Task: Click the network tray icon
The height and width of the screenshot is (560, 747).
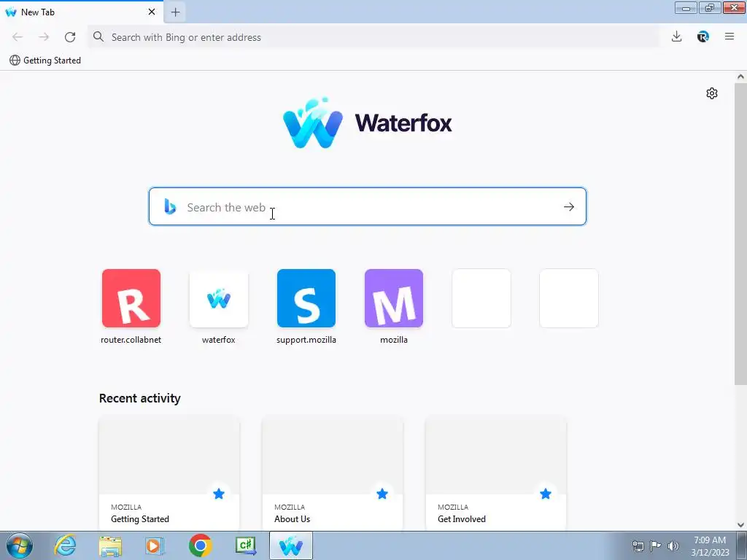Action: [638, 546]
